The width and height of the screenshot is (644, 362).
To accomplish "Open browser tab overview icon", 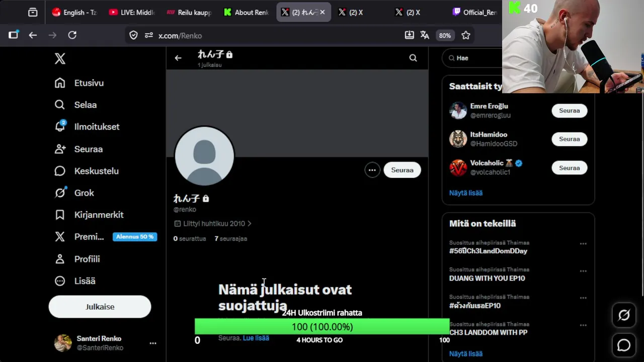I will tap(33, 12).
